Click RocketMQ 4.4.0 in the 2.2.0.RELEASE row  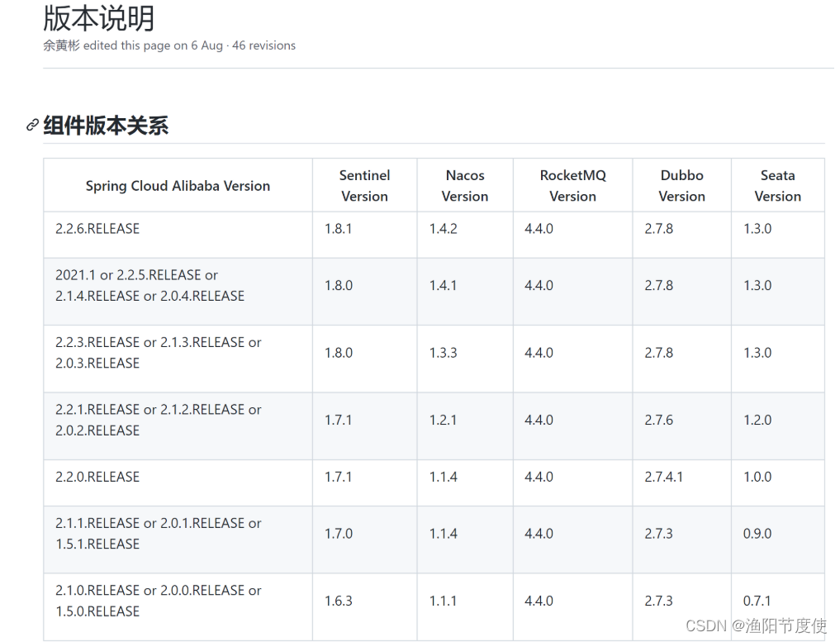point(539,477)
